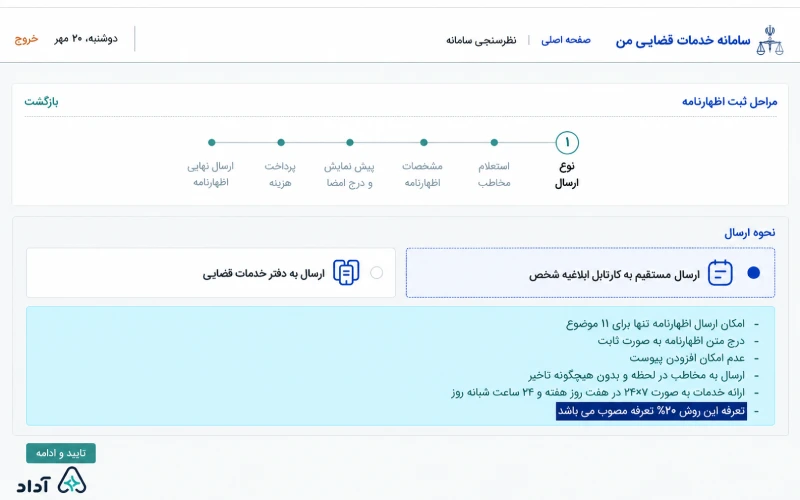Click label ارسال به دفتر خدمات قضایی
This screenshot has height=500, width=800.
(263, 273)
